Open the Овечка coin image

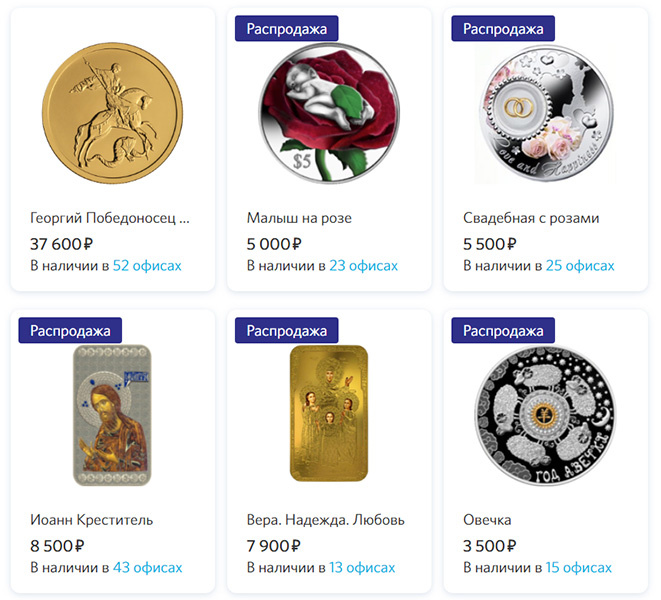coord(545,415)
